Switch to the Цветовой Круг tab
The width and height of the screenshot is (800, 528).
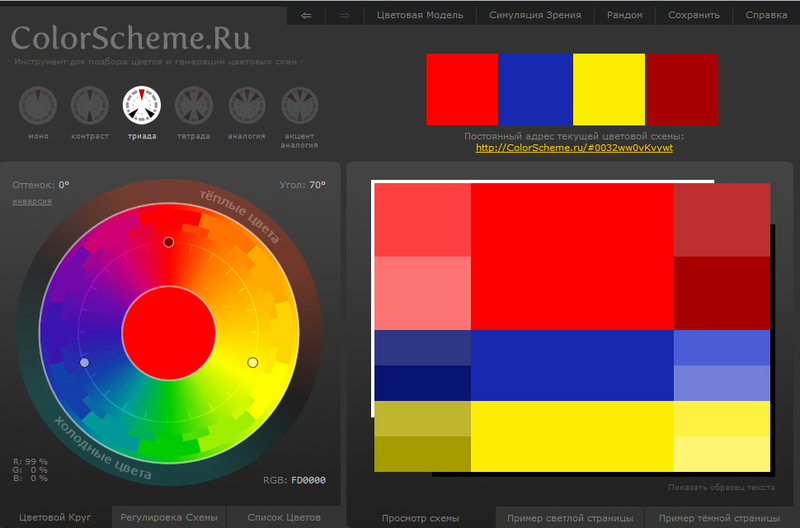pos(55,517)
